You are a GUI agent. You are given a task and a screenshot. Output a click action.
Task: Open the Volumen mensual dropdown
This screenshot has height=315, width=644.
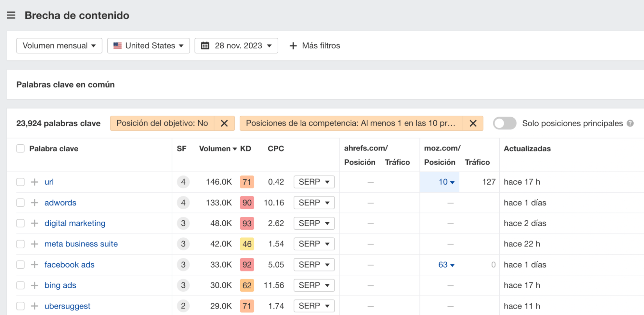pyautogui.click(x=59, y=45)
